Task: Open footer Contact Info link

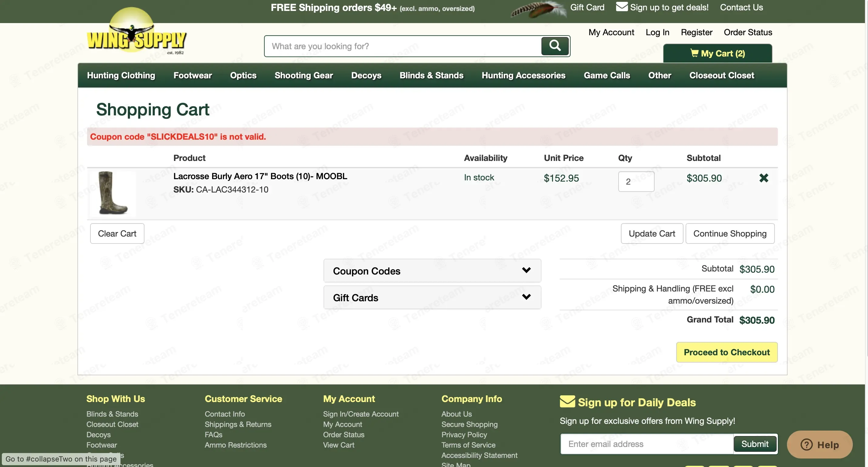Action: click(225, 414)
